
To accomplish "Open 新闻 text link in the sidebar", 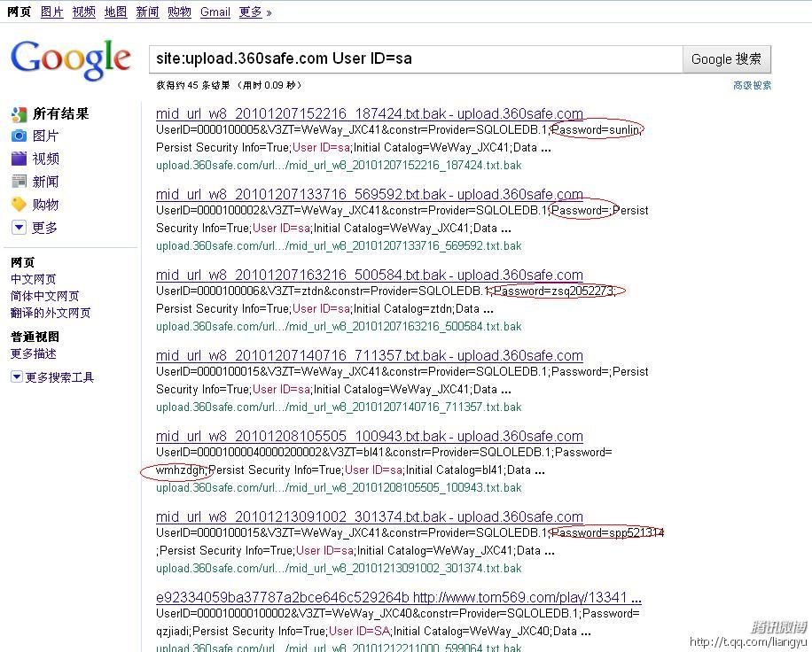I will tap(45, 181).
